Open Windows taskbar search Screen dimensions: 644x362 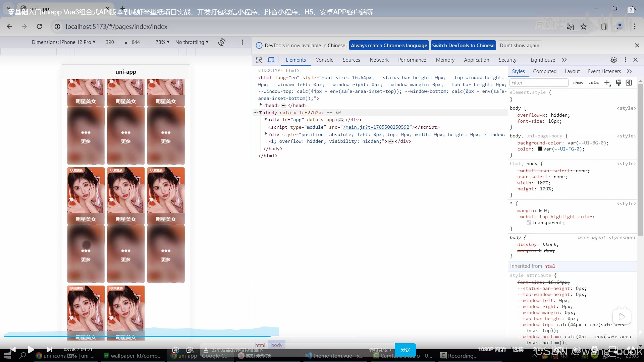(23, 356)
